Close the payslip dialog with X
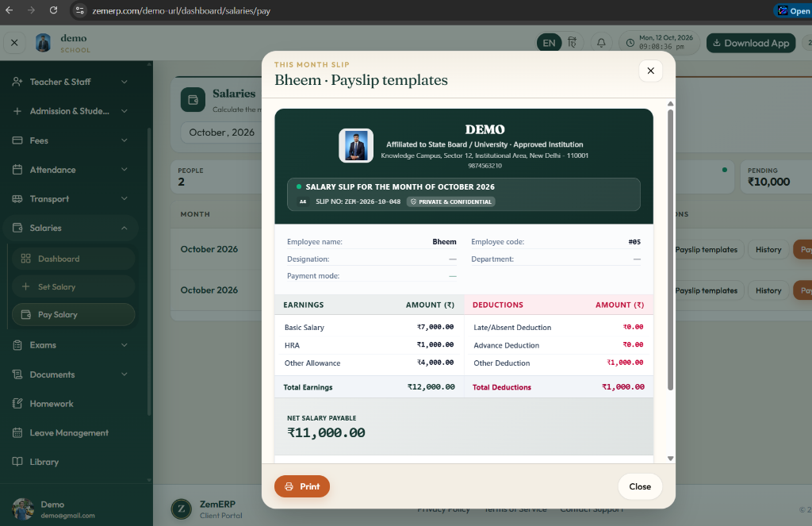Screen dimensions: 812x526 pyautogui.click(x=650, y=71)
